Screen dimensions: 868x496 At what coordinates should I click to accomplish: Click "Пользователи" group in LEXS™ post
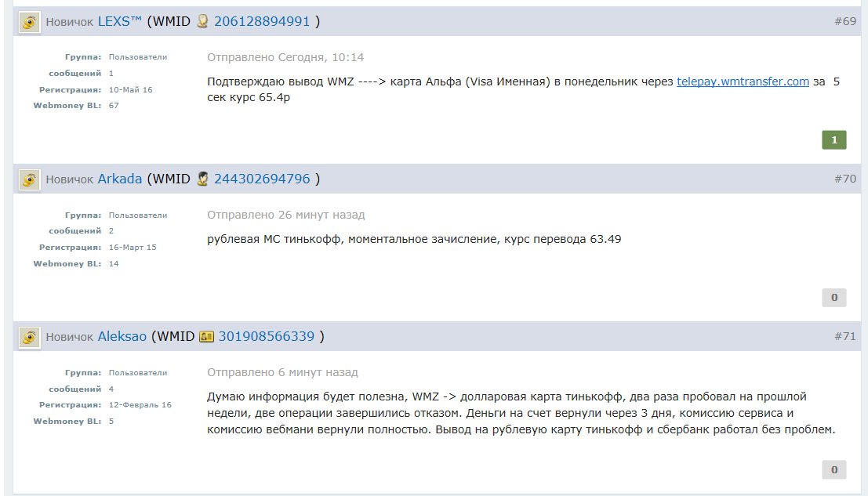pos(138,57)
